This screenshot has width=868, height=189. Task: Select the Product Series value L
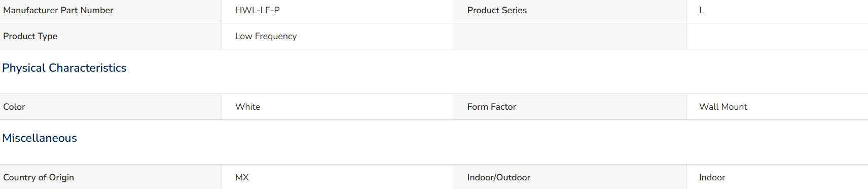click(x=702, y=10)
